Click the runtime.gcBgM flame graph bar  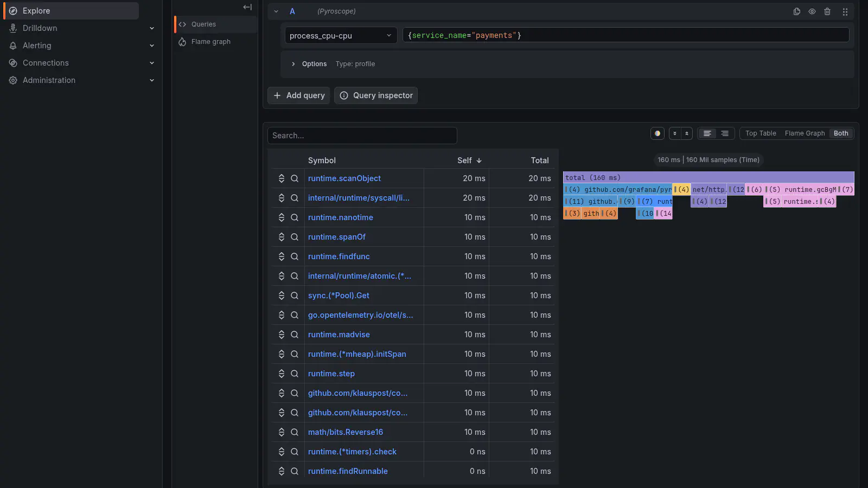tap(800, 190)
